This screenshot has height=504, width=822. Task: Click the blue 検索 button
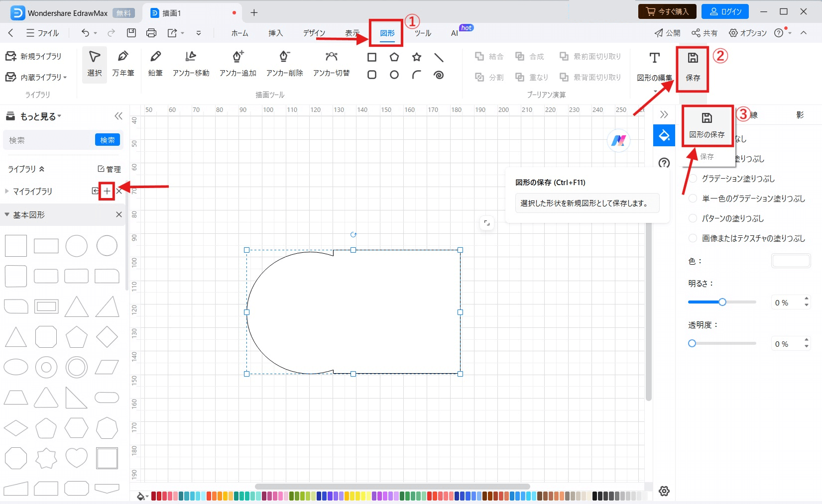pos(108,140)
